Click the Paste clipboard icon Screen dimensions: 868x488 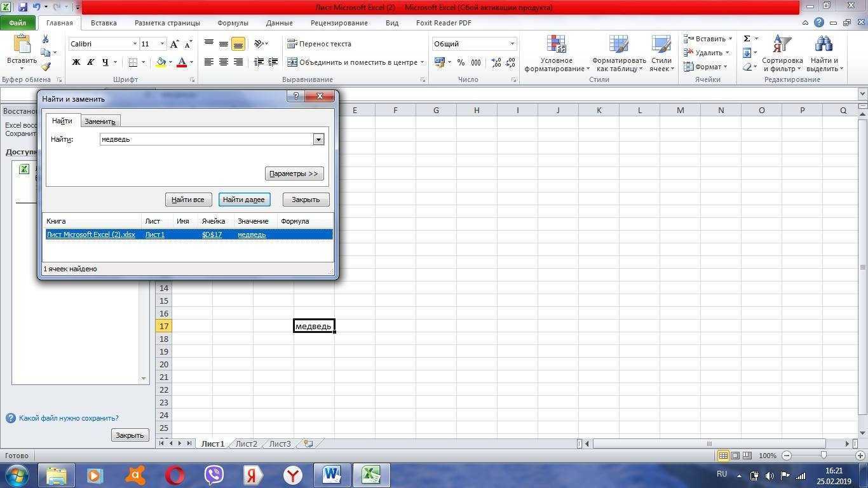(x=22, y=44)
